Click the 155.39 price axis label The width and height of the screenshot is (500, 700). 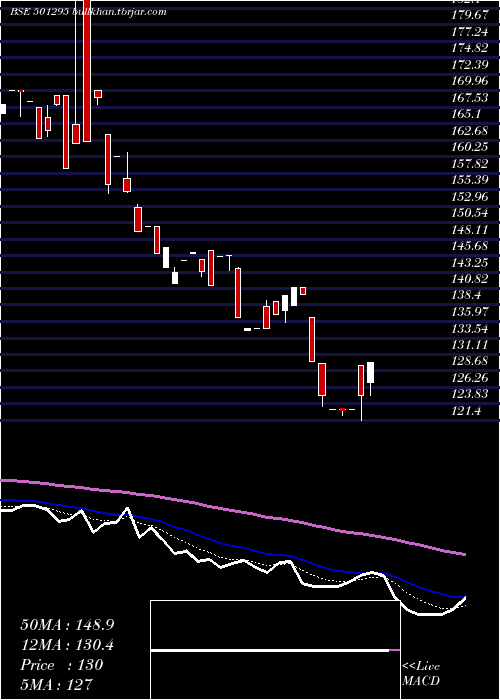point(469,180)
